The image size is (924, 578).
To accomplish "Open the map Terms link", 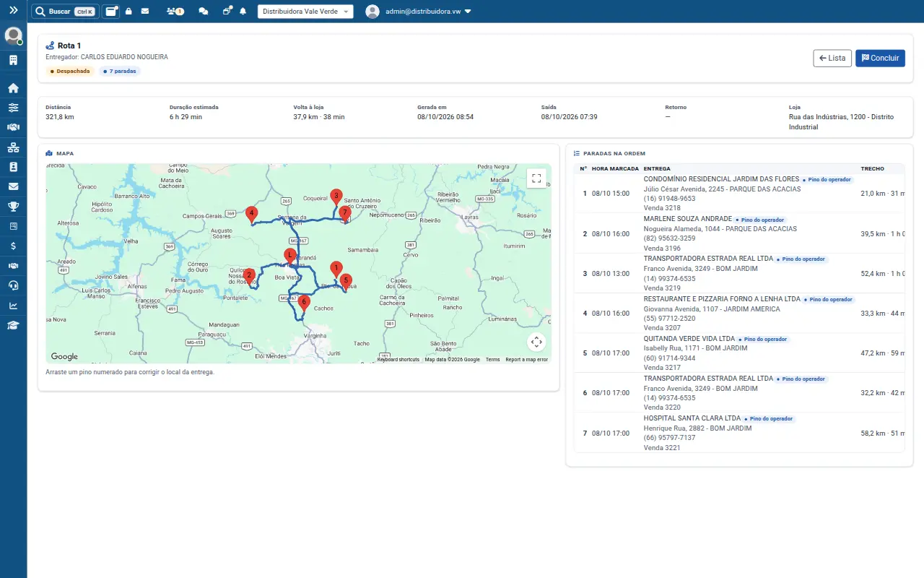I will pyautogui.click(x=492, y=360).
